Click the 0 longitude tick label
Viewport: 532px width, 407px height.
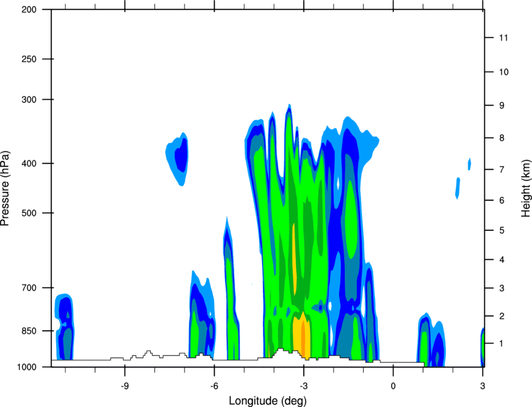pyautogui.click(x=393, y=386)
